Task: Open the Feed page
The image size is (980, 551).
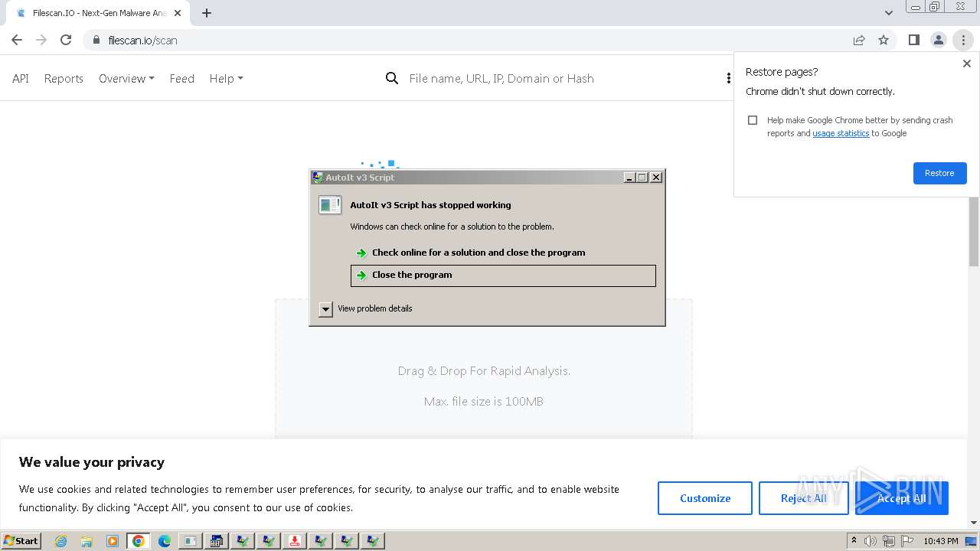Action: coord(181,78)
